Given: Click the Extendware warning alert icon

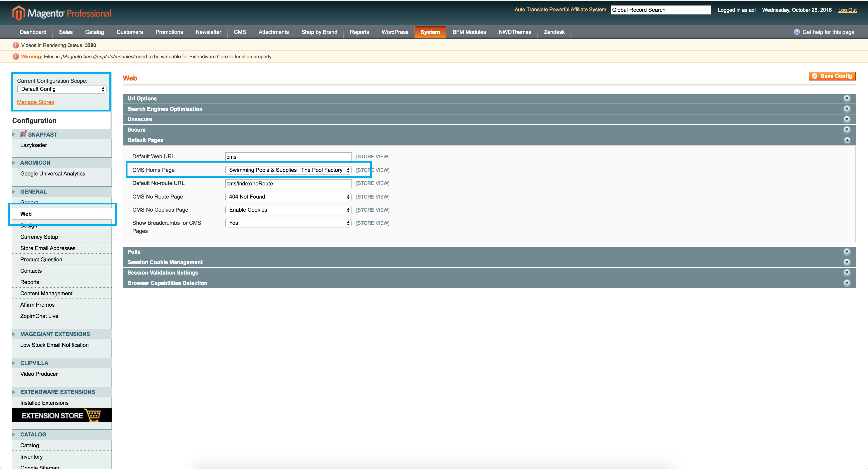Looking at the screenshot, I should coord(16,57).
